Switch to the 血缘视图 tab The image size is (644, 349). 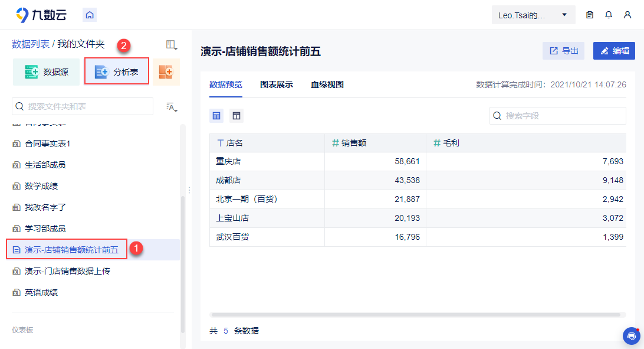click(x=327, y=84)
